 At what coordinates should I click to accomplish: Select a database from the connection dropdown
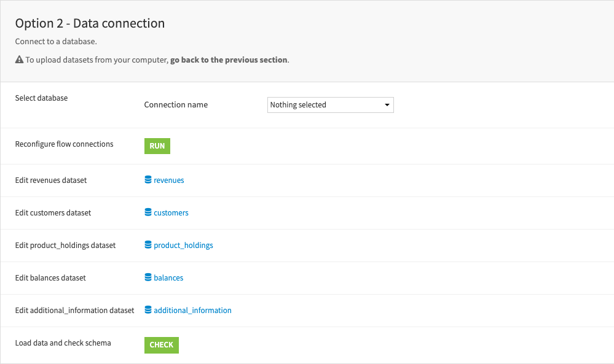click(x=330, y=104)
